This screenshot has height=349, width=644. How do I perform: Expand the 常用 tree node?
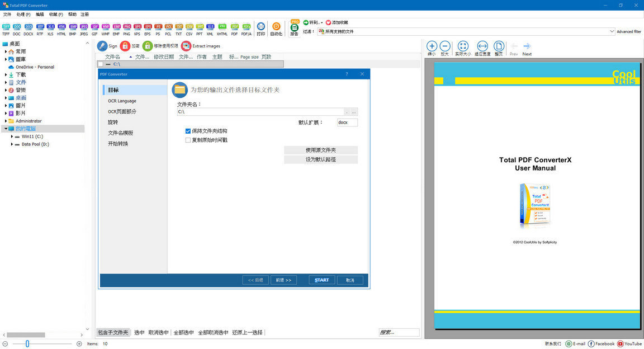pos(6,52)
